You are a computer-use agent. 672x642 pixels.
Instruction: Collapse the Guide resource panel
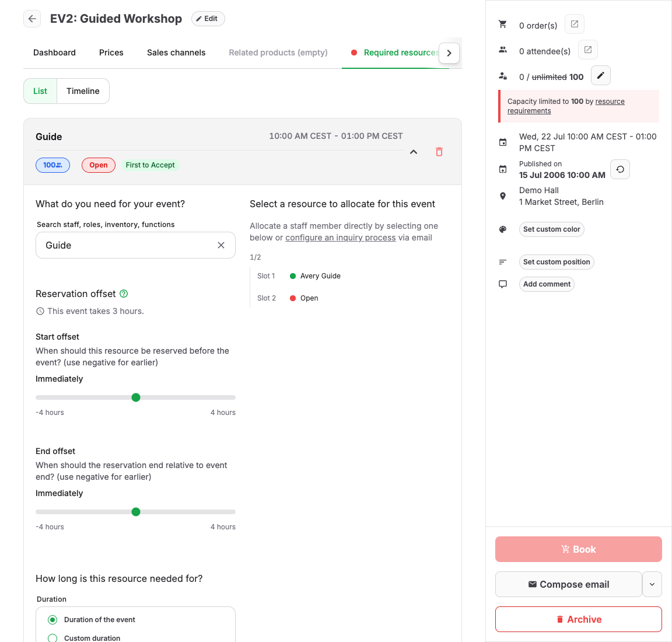click(414, 152)
